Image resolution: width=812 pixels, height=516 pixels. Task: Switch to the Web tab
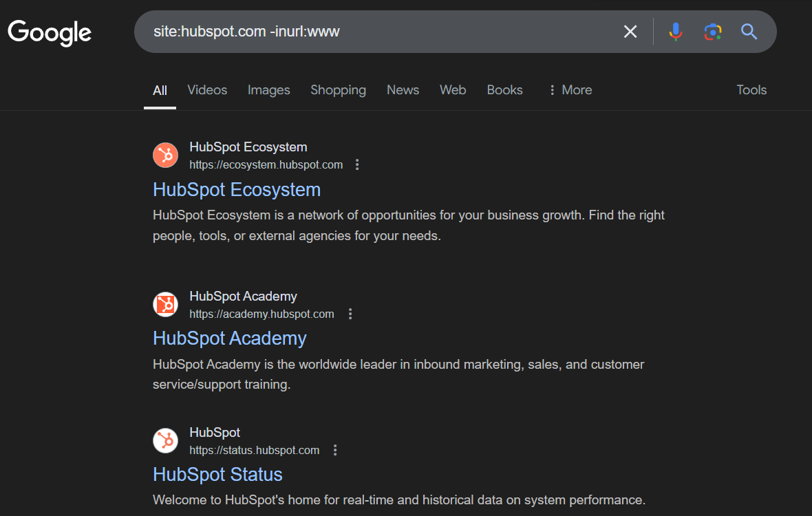point(453,90)
